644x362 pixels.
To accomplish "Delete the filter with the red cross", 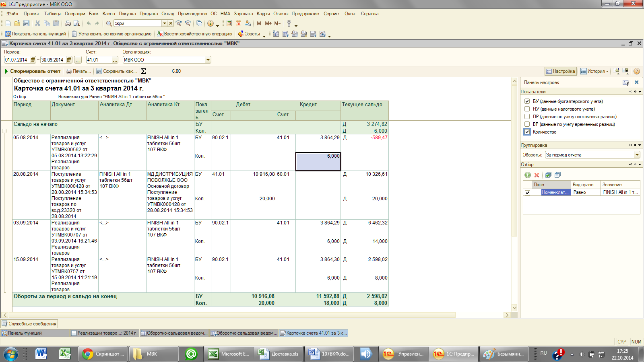I will point(537,175).
